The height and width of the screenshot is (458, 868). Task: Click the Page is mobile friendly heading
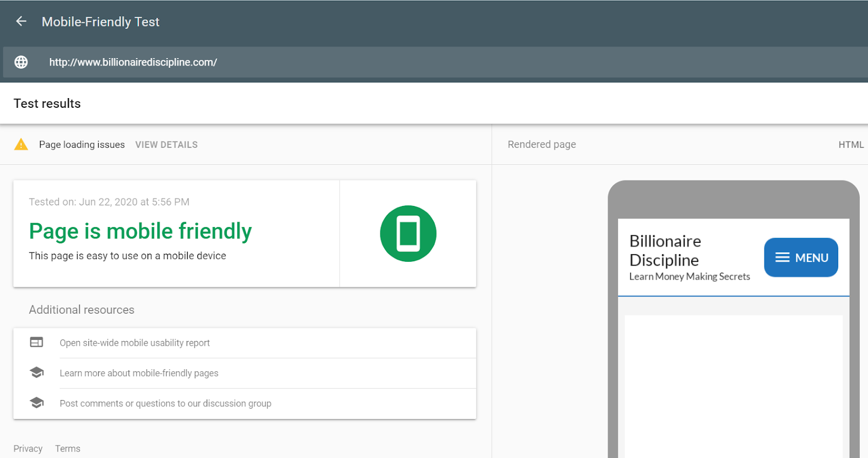141,231
